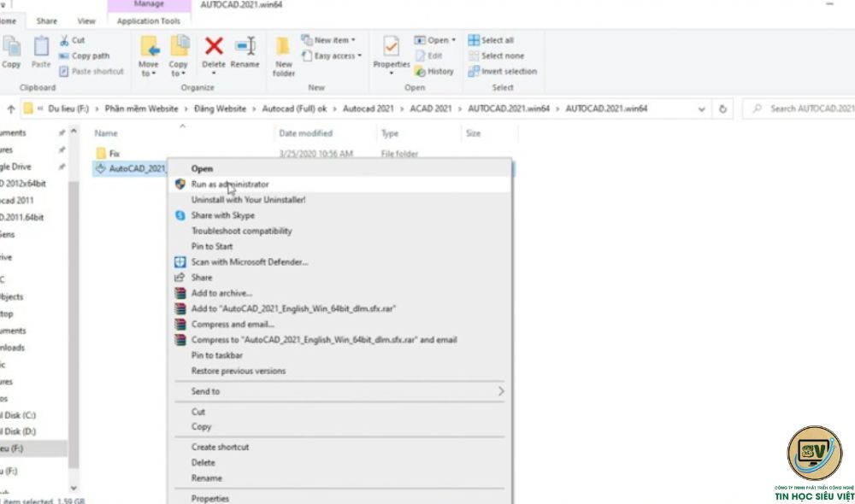Go to Du lieu (F:) breadcrumb

pyautogui.click(x=68, y=109)
